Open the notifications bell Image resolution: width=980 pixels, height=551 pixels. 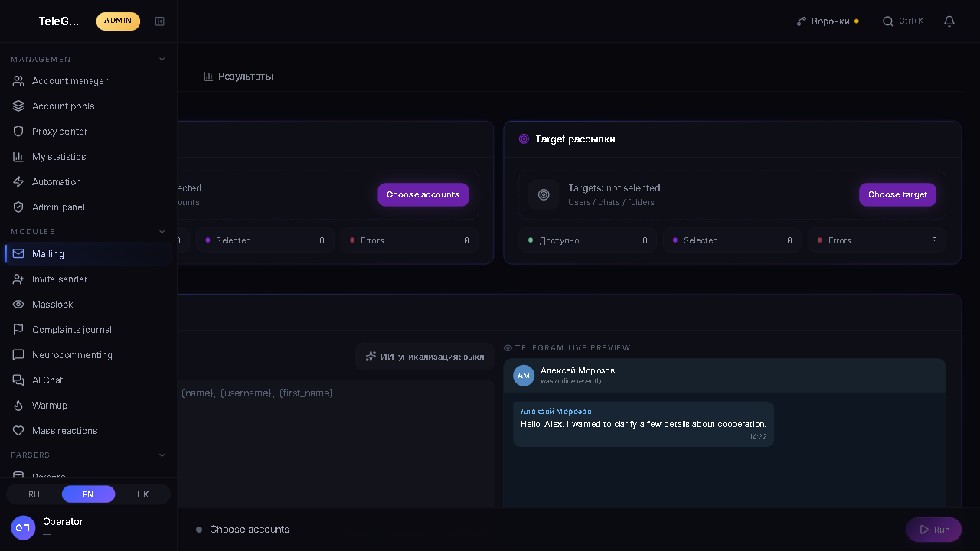coord(949,21)
